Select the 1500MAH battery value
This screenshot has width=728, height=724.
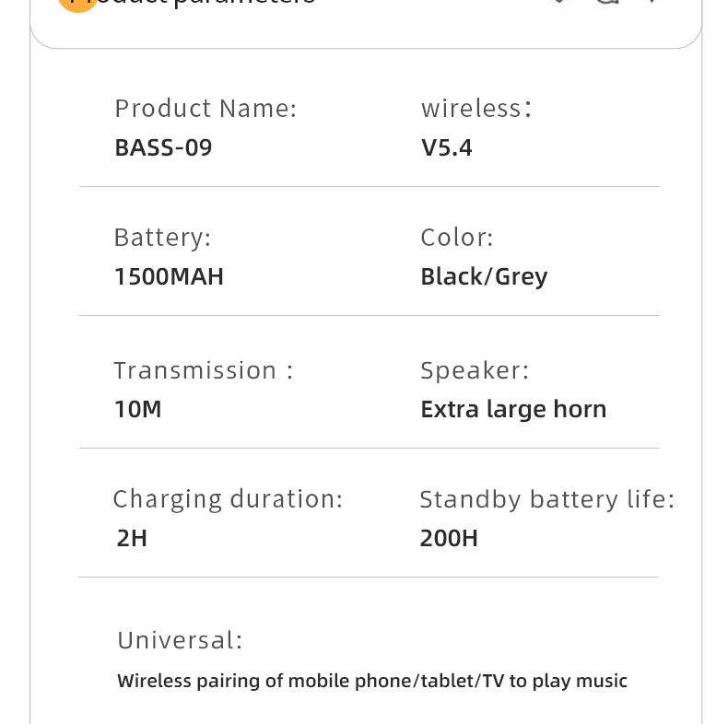coord(169,276)
